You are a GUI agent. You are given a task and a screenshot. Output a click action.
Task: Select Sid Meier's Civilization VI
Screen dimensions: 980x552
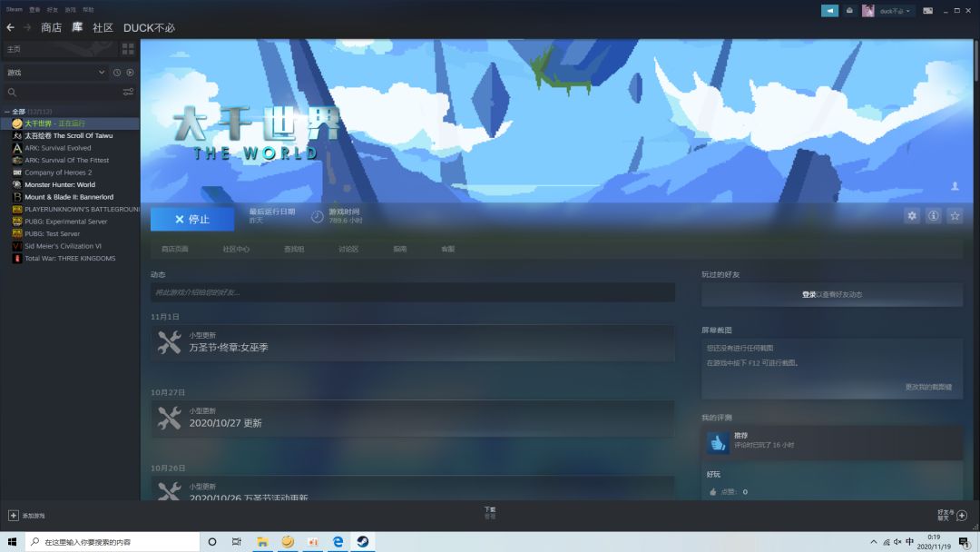point(70,246)
